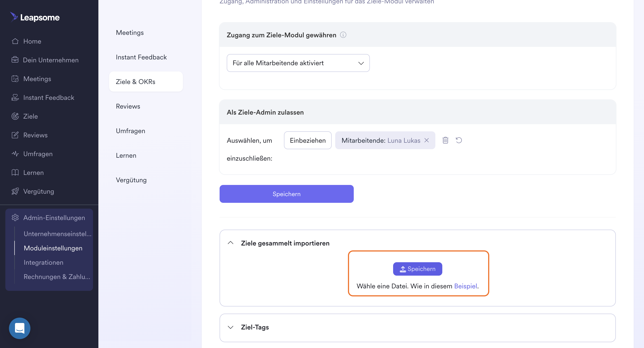Viewport: 644px width, 348px height.
Task: Select Moduleinstellungen submenu item
Action: click(53, 248)
